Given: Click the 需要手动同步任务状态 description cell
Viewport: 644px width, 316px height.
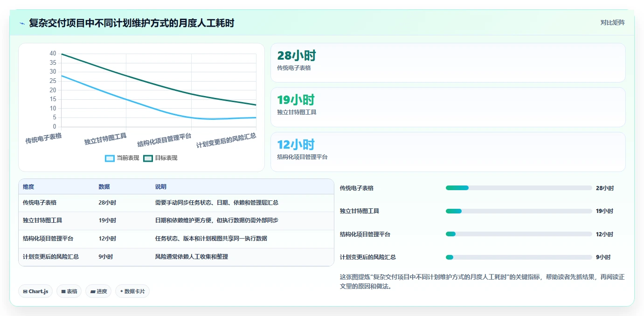Looking at the screenshot, I should 217,203.
